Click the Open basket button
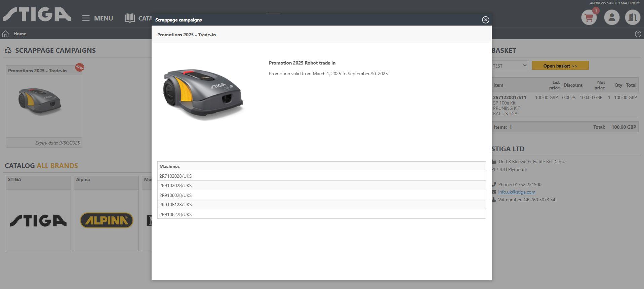The width and height of the screenshot is (644, 289). [x=560, y=66]
